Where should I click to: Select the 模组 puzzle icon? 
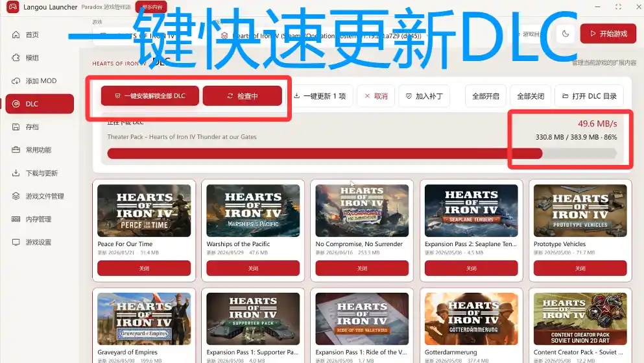(16, 58)
